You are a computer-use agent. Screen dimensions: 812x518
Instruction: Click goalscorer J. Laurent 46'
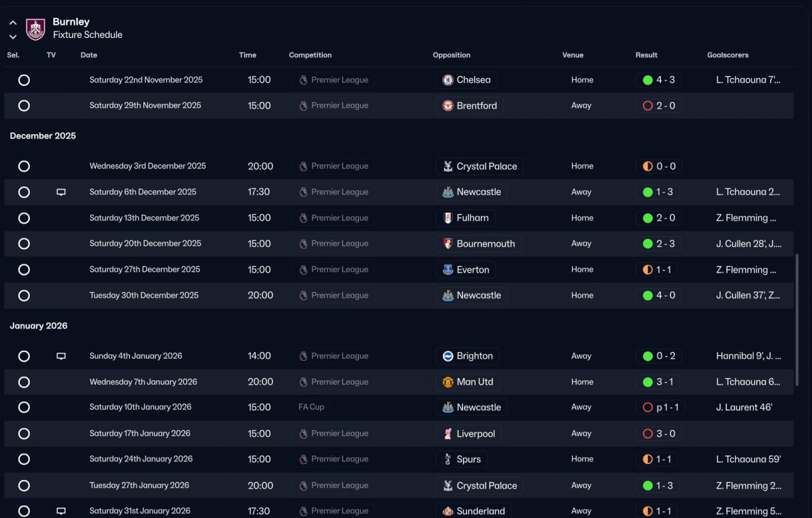point(744,408)
